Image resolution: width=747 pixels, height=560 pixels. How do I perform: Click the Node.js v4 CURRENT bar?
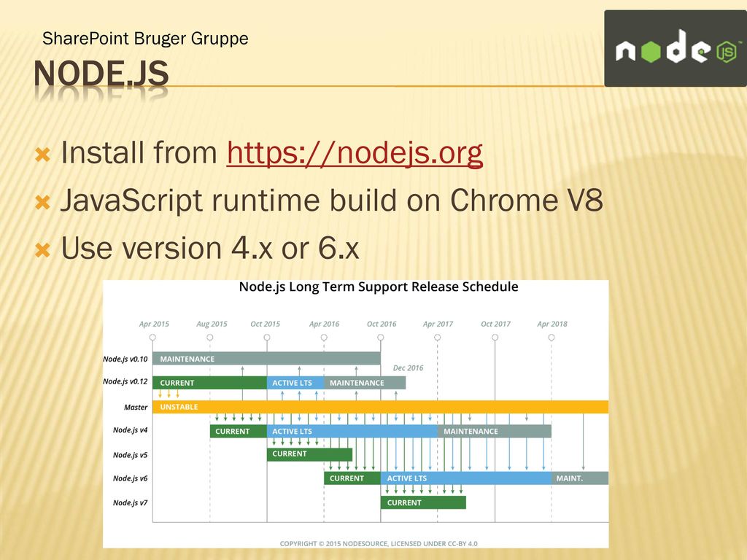(239, 431)
